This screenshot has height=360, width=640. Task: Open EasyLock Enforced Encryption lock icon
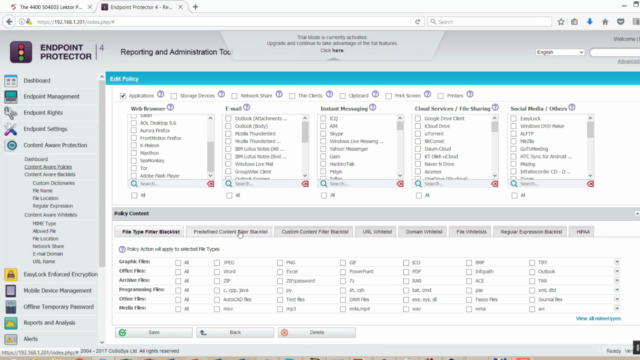[x=11, y=274]
